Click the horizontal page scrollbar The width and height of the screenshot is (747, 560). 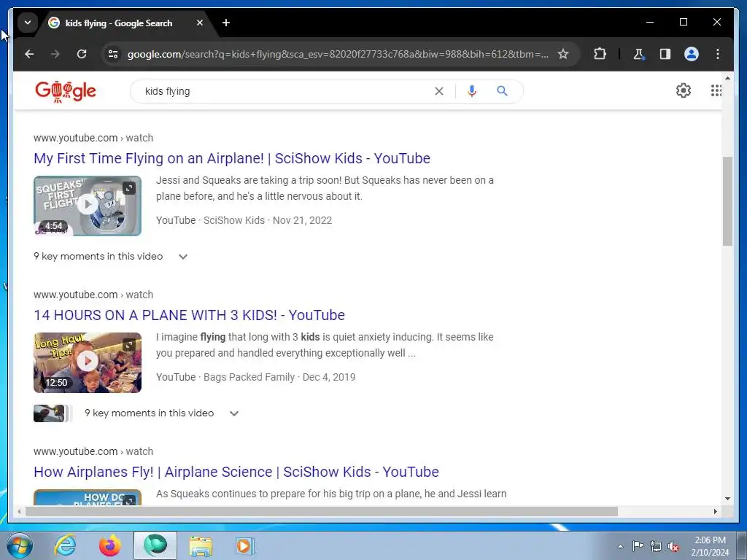tap(322, 511)
